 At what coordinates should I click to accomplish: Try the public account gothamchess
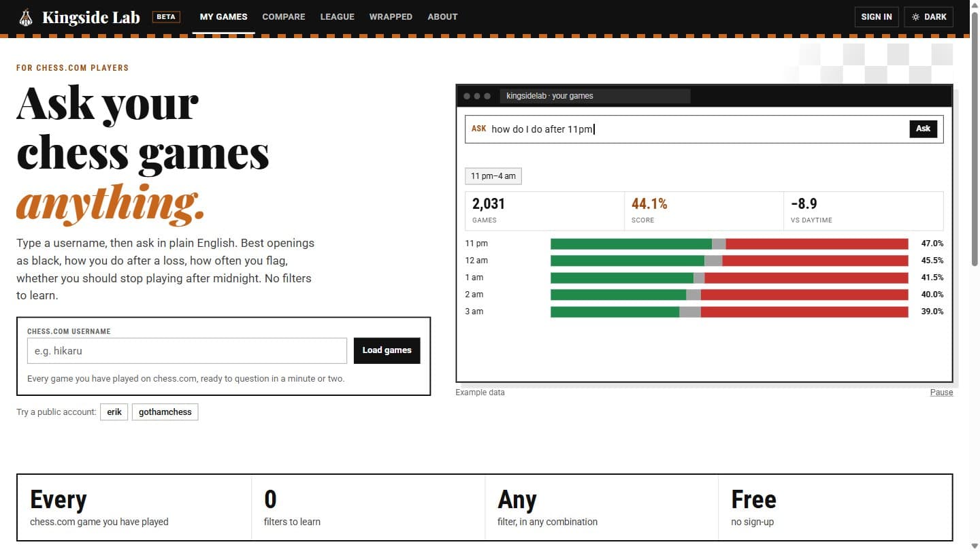(x=165, y=412)
